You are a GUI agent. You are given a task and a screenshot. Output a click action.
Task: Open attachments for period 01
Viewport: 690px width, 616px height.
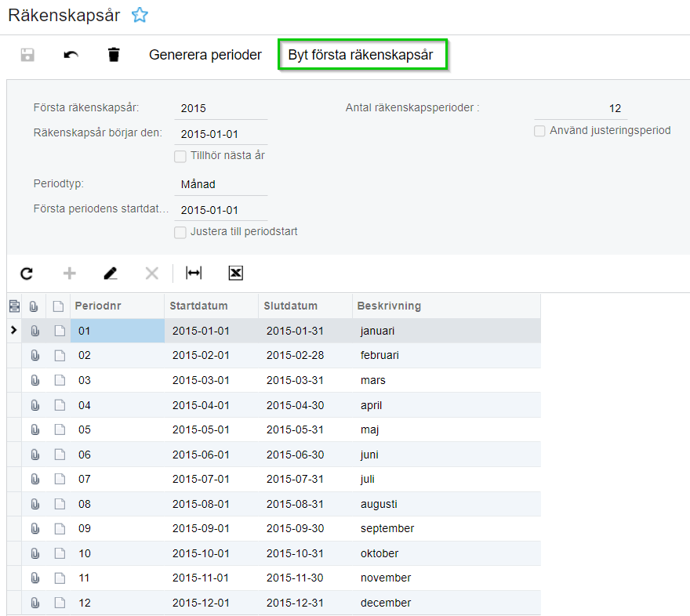(x=34, y=331)
